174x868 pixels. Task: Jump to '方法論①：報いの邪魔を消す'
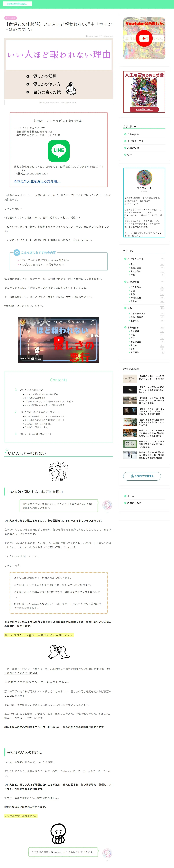coord(38,424)
